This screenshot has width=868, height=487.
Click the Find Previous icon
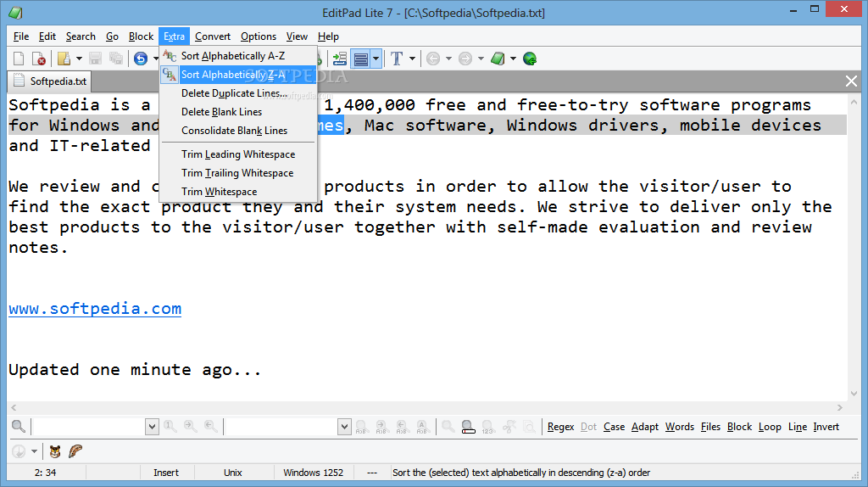(211, 426)
